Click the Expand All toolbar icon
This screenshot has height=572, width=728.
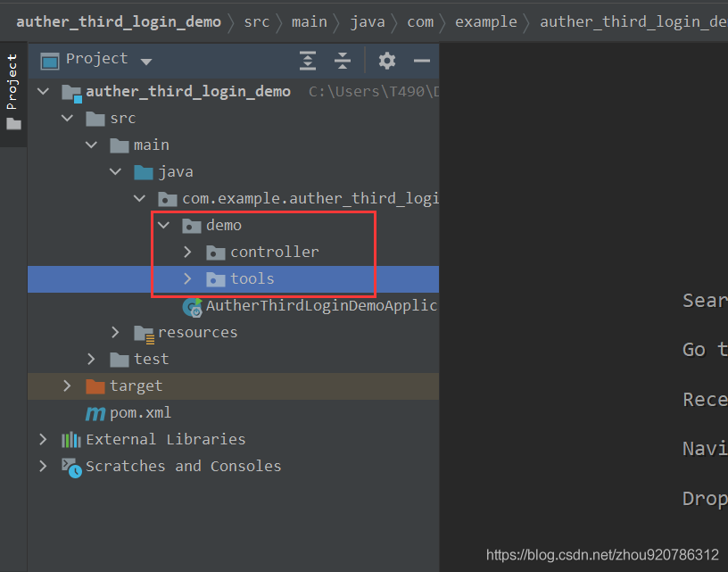click(308, 61)
